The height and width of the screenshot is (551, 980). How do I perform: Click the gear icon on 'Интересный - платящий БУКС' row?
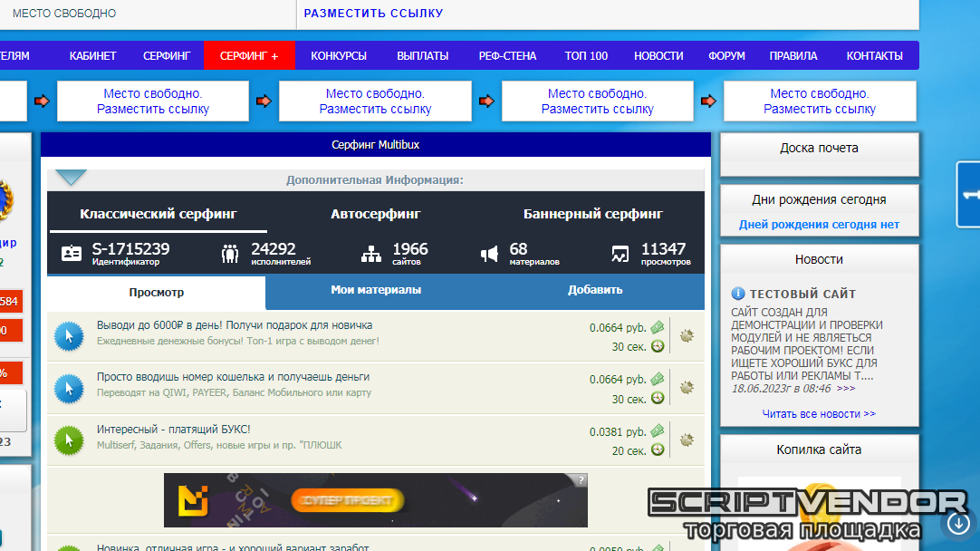click(687, 440)
